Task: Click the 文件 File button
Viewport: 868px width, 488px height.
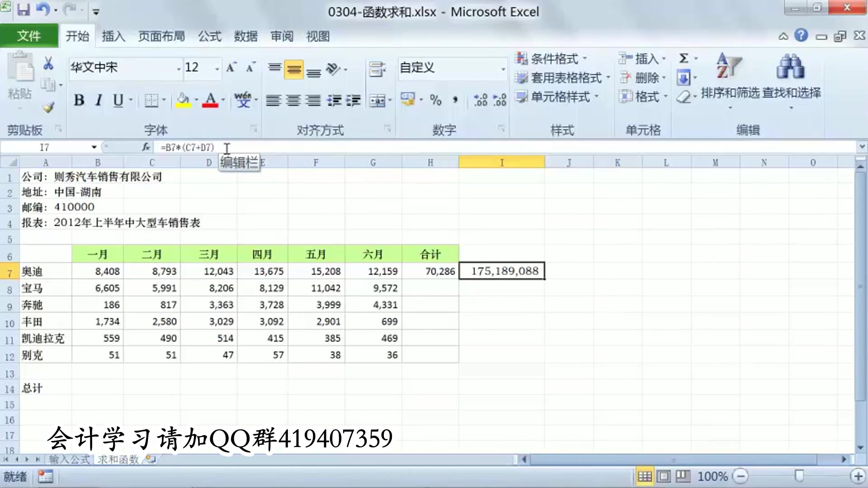Action: [x=29, y=35]
